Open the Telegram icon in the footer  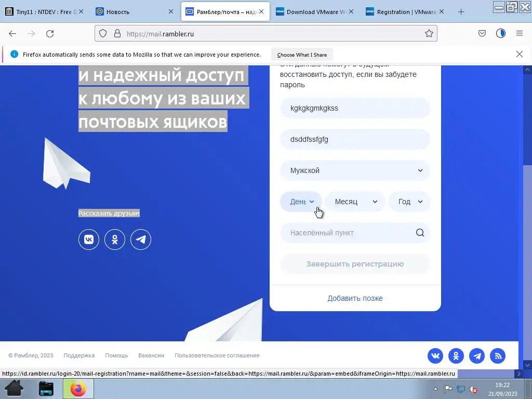click(477, 356)
